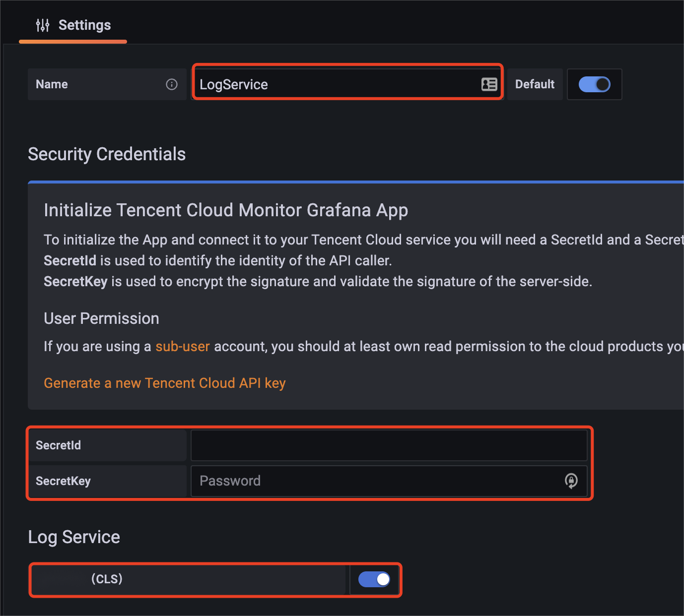Click the Name field label
The image size is (684, 616).
tap(52, 84)
